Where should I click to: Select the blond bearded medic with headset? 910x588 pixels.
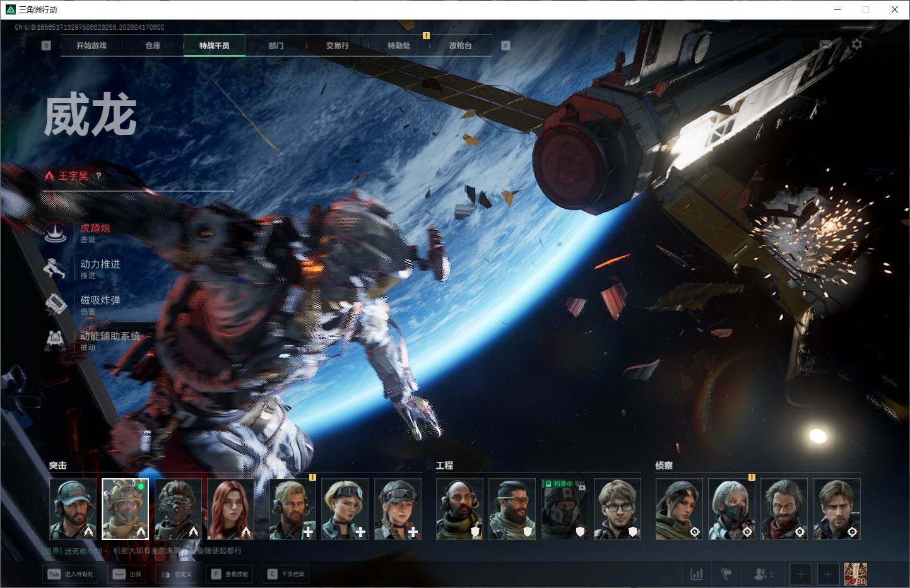[x=293, y=509]
